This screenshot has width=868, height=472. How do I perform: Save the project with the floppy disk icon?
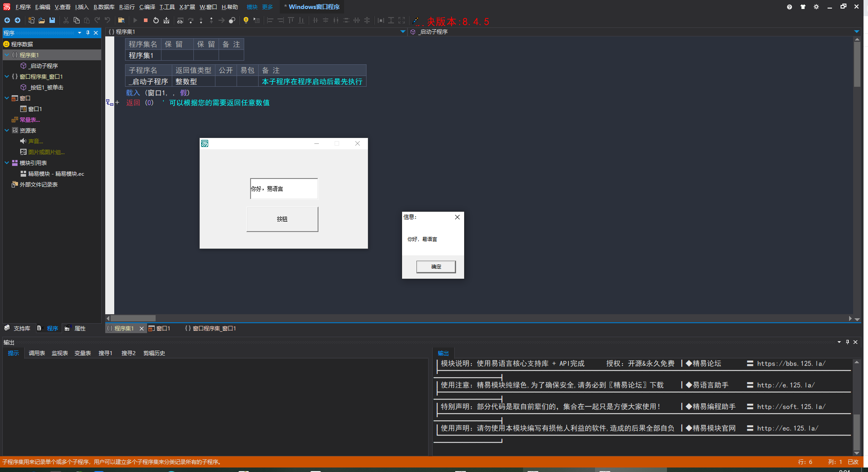click(x=52, y=20)
